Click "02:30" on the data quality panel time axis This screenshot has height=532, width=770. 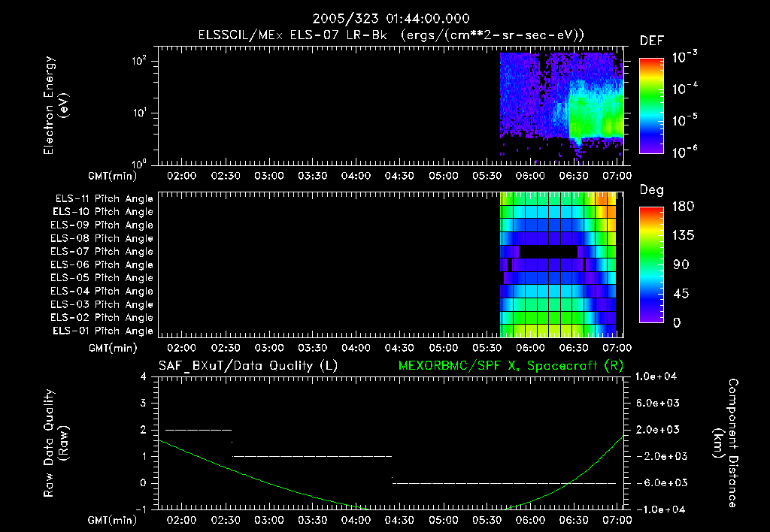[225, 520]
